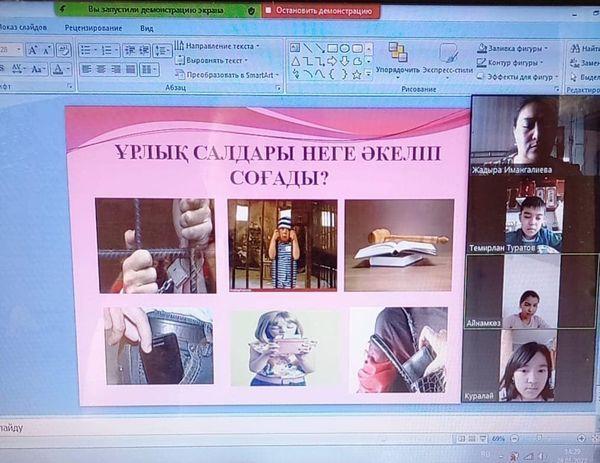Screen dimensions: 600x463
Task: Select the rectangle shape
Action: (x=332, y=48)
